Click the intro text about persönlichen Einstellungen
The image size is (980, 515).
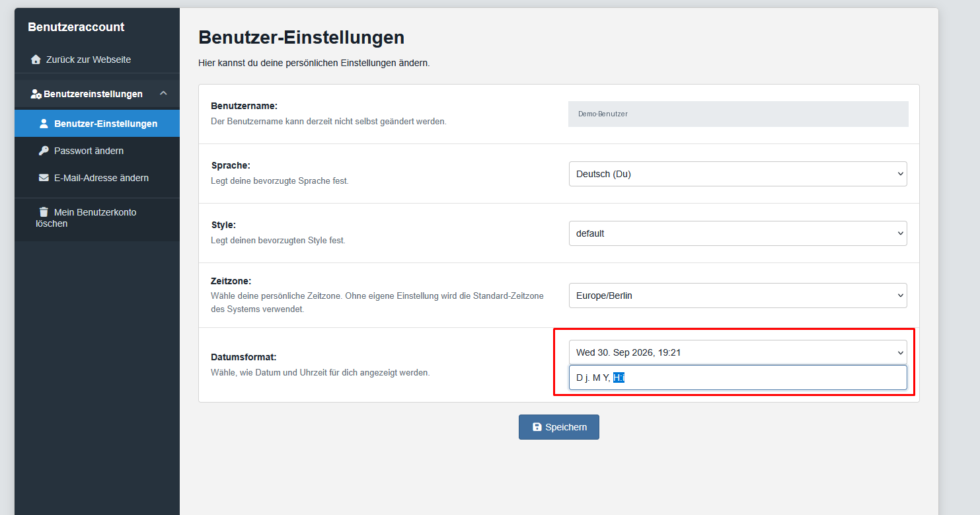coord(314,63)
